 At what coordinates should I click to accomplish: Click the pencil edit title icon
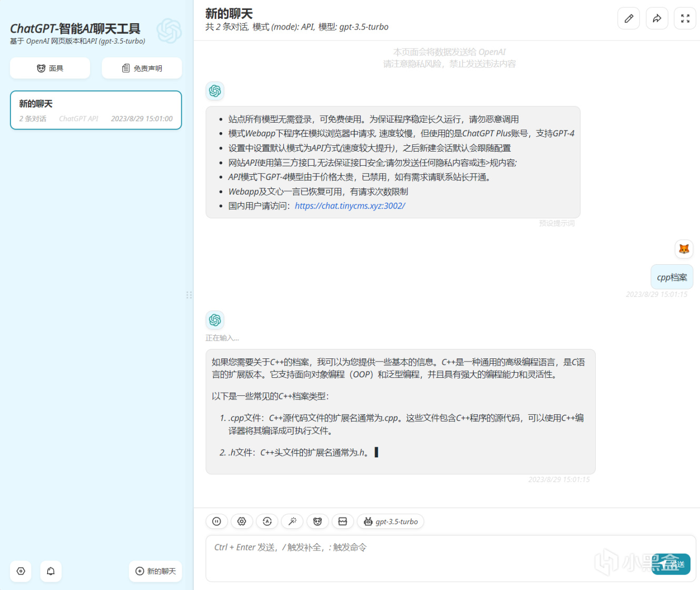click(628, 18)
